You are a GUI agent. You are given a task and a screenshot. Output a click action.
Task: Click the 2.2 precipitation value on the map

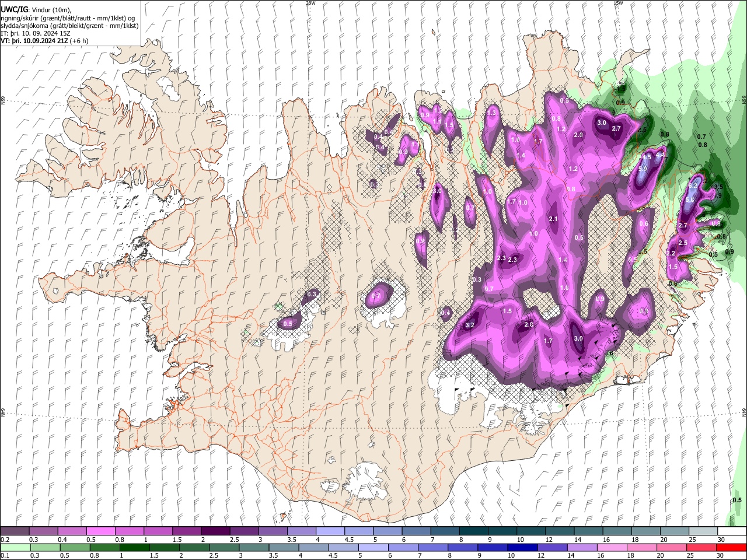click(671, 253)
